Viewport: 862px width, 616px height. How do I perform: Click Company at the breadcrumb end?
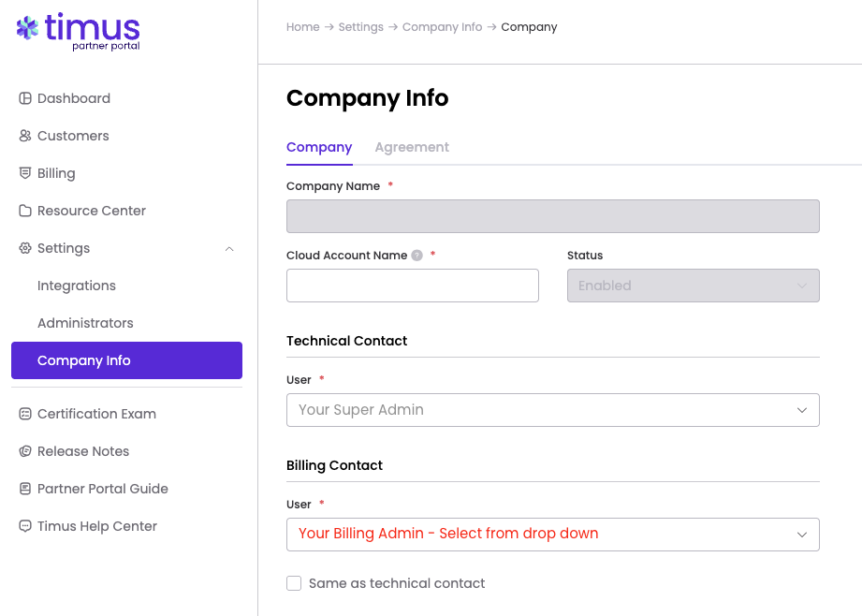point(529,27)
